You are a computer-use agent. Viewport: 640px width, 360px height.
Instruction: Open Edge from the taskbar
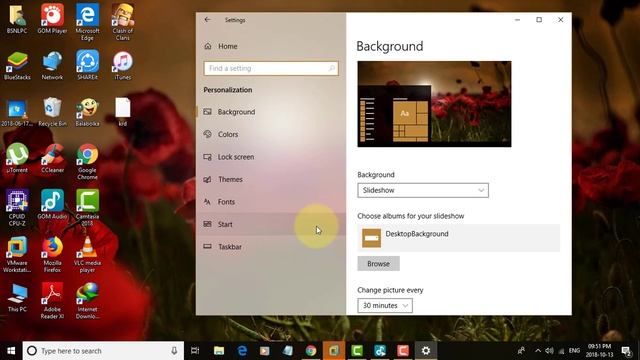tap(242, 351)
